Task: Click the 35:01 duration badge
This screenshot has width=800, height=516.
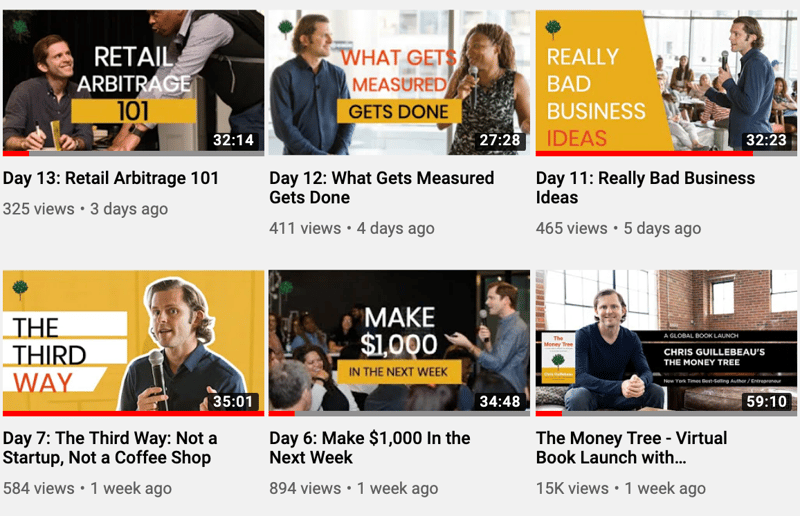Action: pos(233,401)
